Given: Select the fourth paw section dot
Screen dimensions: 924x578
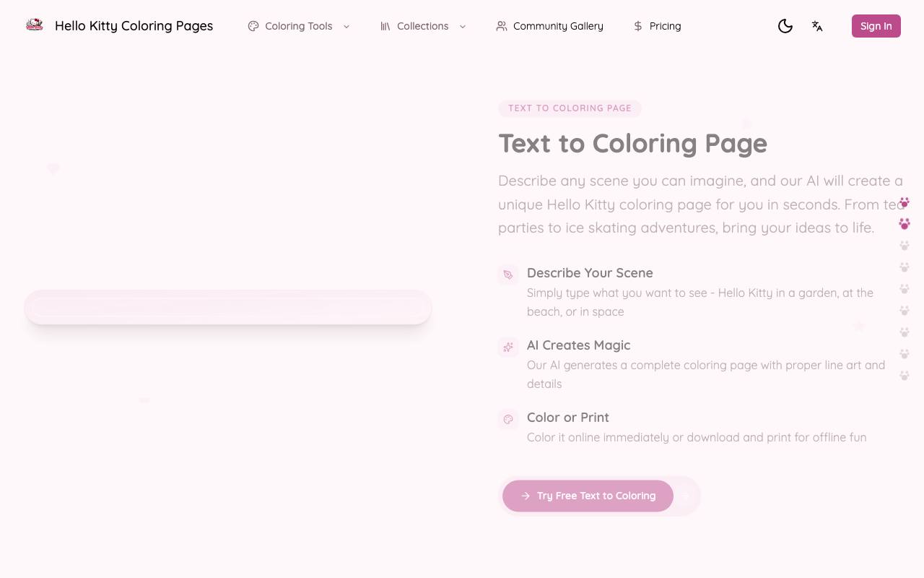Looking at the screenshot, I should (x=905, y=267).
